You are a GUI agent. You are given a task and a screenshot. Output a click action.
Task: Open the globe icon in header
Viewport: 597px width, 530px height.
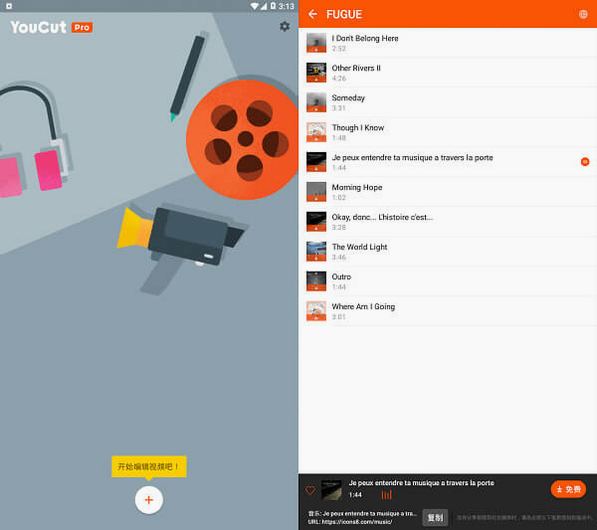(583, 14)
